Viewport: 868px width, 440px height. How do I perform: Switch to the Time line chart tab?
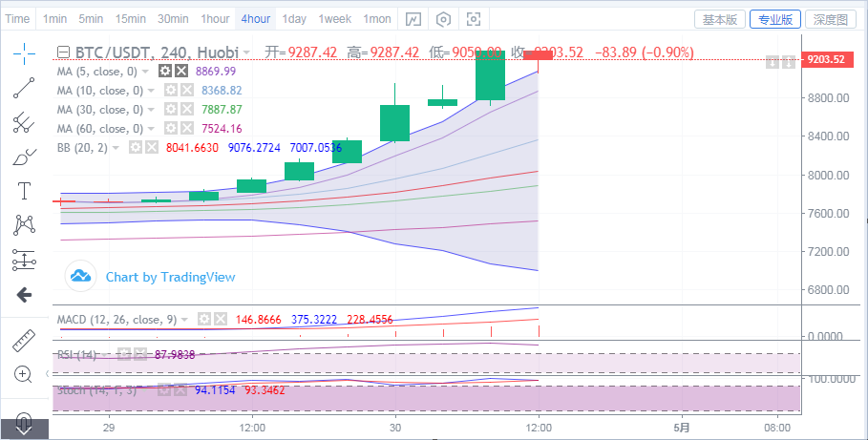coord(17,19)
